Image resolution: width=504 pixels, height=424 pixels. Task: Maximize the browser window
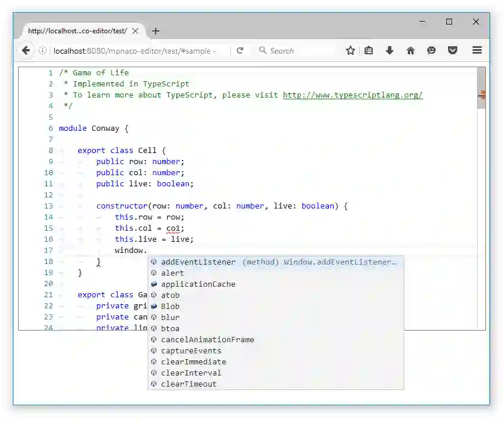tap(449, 22)
